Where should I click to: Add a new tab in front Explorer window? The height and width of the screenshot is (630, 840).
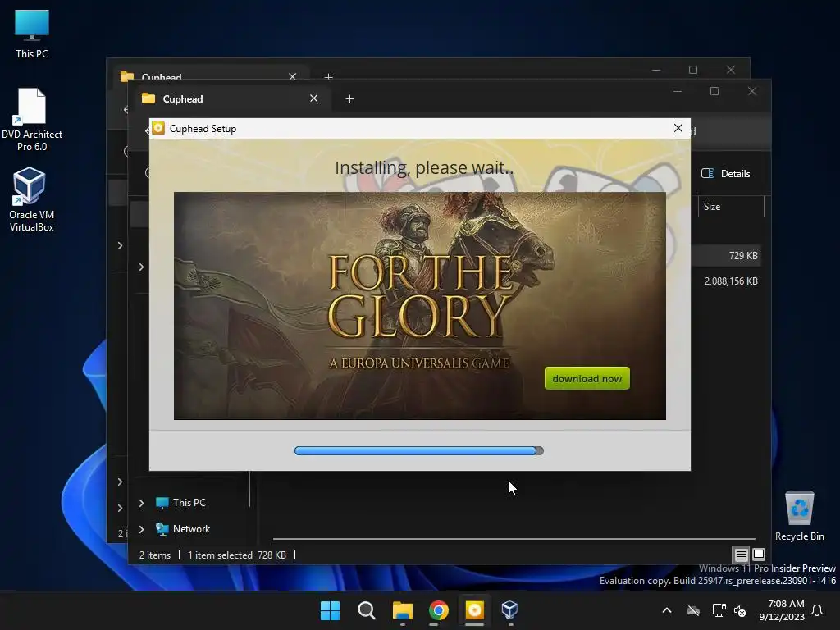point(349,99)
